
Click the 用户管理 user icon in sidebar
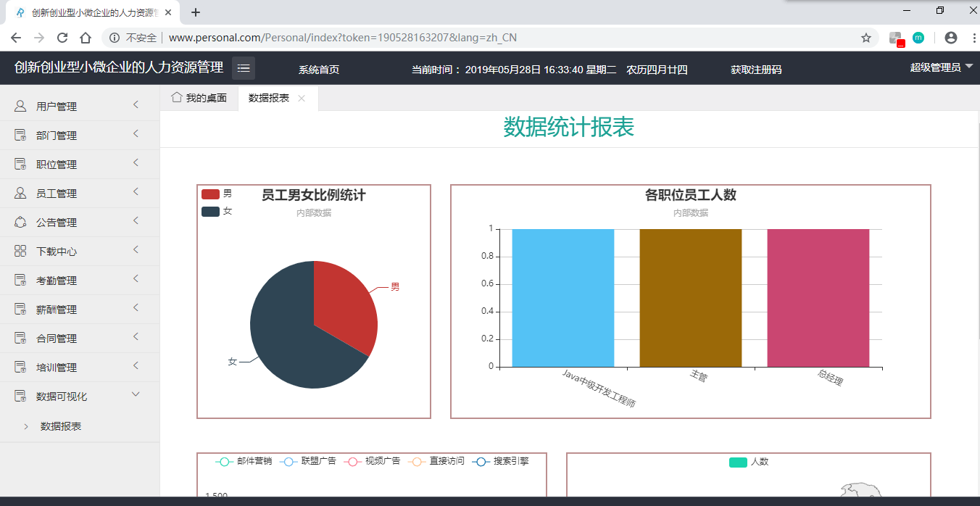(x=20, y=107)
